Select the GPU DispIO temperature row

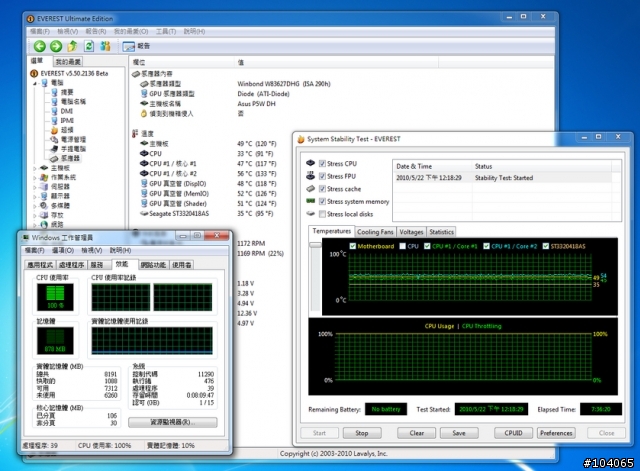pyautogui.click(x=208, y=184)
